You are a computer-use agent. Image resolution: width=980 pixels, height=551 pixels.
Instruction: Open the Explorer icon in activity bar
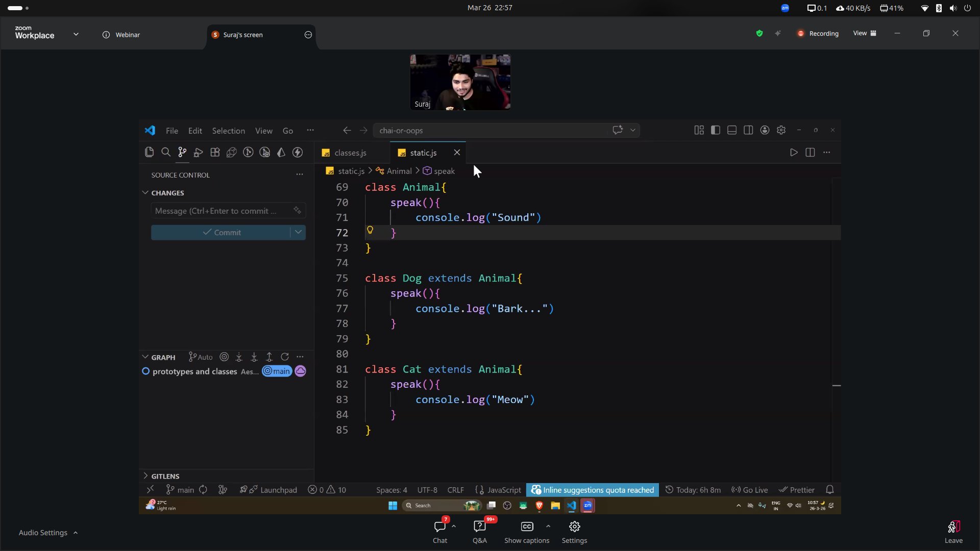click(x=149, y=152)
